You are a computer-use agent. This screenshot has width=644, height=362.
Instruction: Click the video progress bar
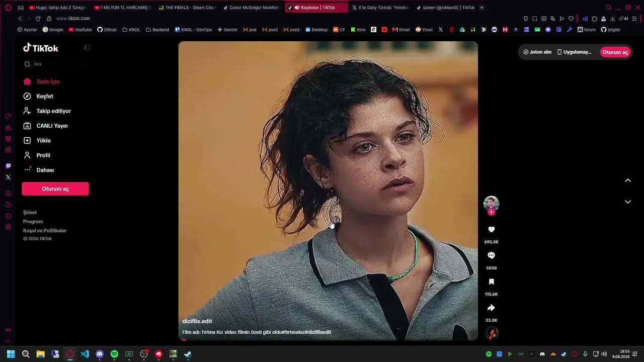click(328, 340)
